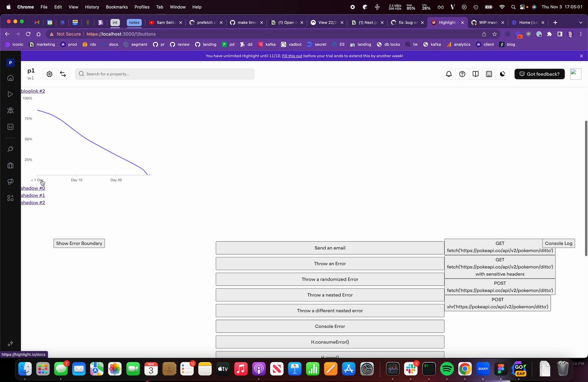
Task: Open Figma from the dock
Action: [501, 369]
